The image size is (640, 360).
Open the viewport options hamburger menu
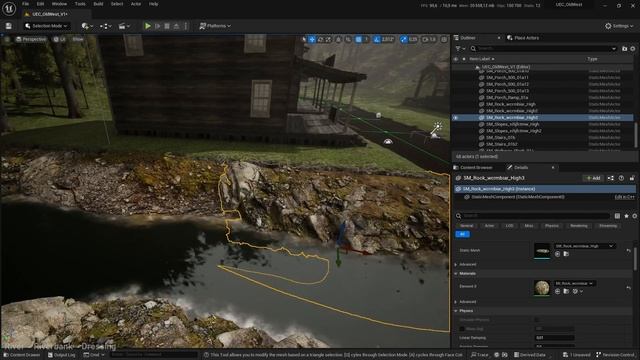pos(7,39)
